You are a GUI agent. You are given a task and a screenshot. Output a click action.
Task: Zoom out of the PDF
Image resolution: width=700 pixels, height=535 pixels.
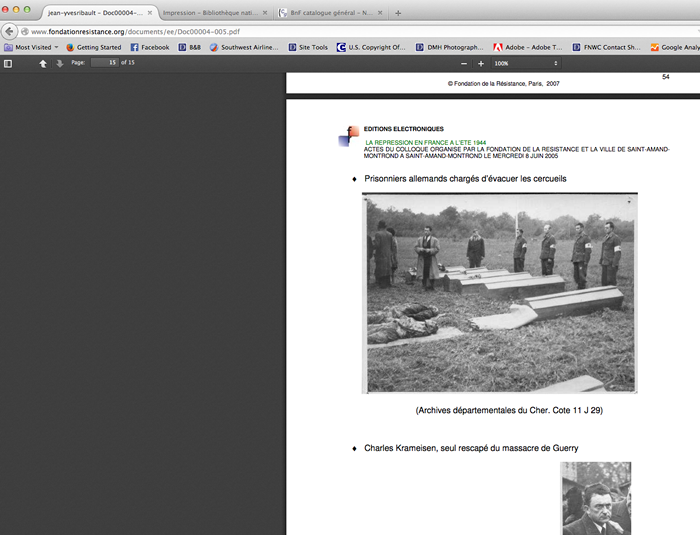[464, 63]
